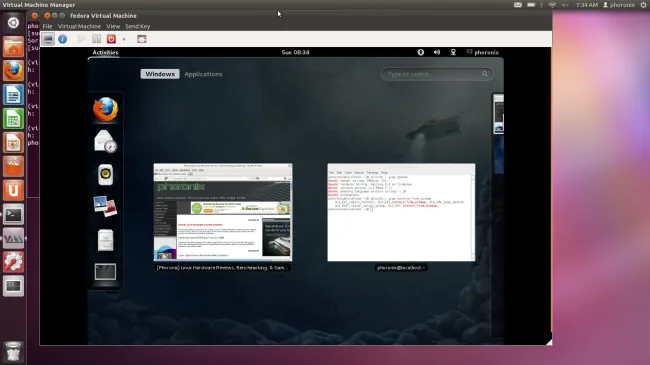Screen dimensions: 650x365
Task: Open the View menu
Action: (113, 26)
